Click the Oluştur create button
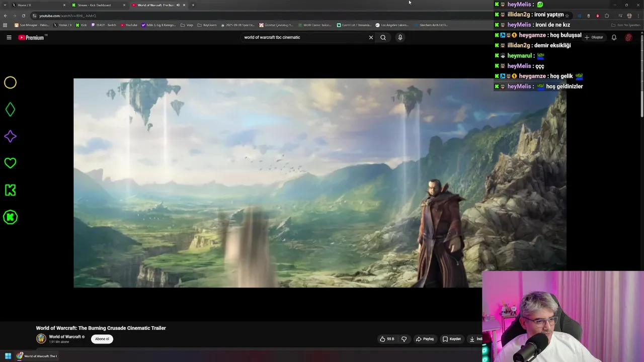644x362 pixels. pos(594,37)
